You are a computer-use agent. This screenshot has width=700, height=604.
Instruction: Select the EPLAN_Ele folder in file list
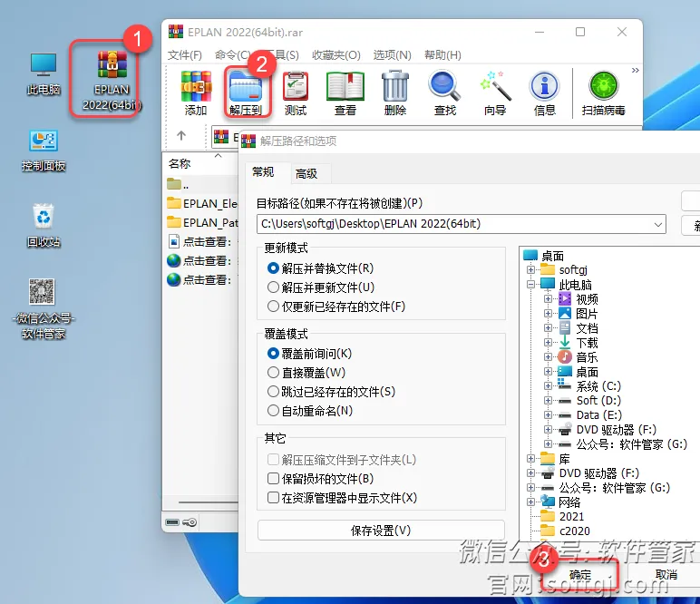tap(202, 203)
